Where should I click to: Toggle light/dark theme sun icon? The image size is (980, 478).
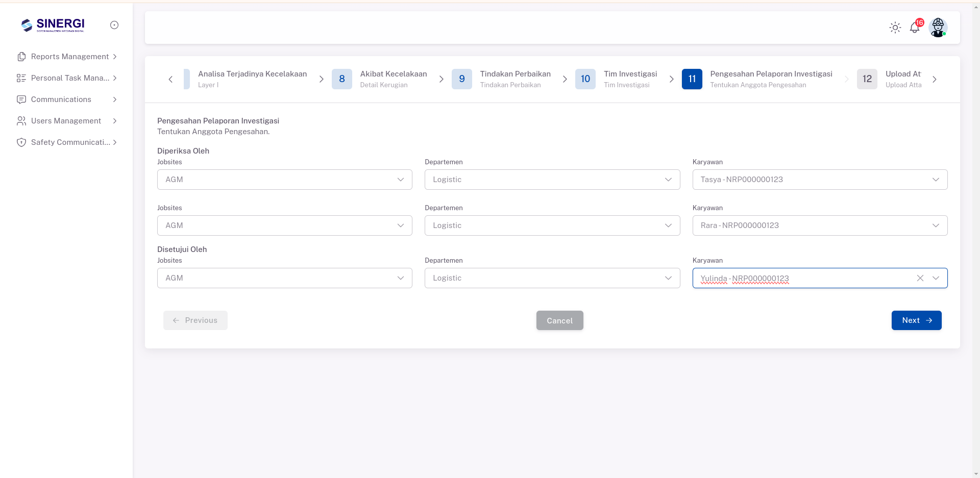tap(895, 28)
